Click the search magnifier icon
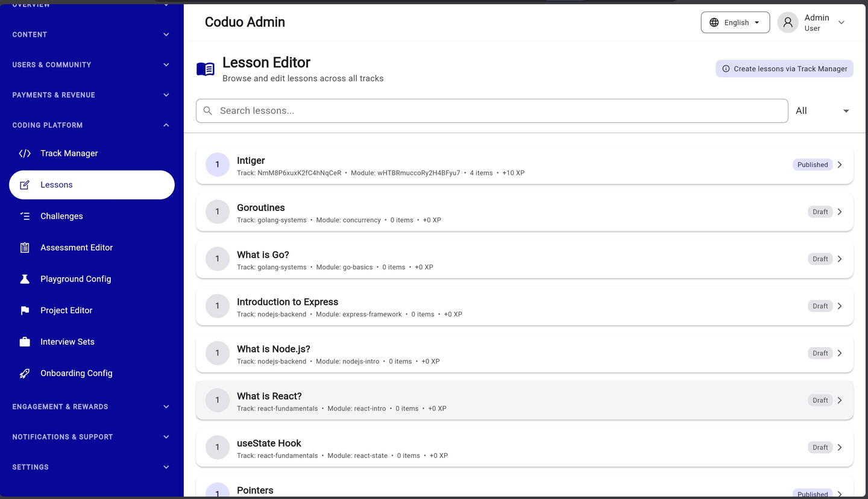 pyautogui.click(x=208, y=111)
